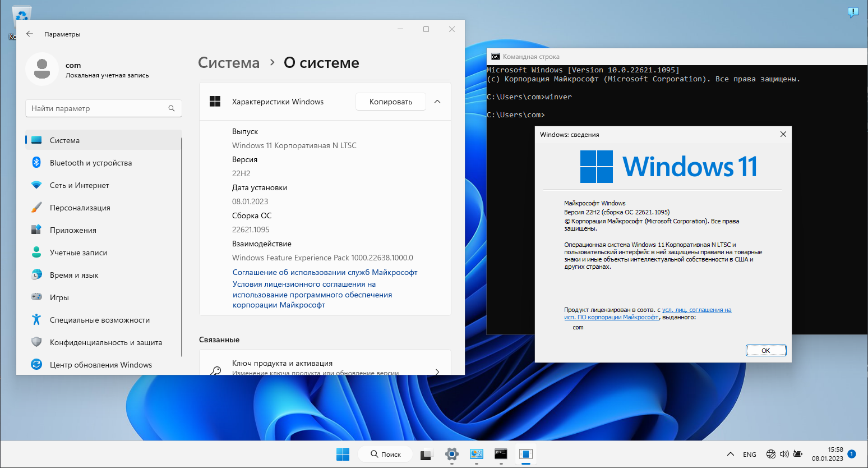Open Приложения settings

(x=104, y=230)
